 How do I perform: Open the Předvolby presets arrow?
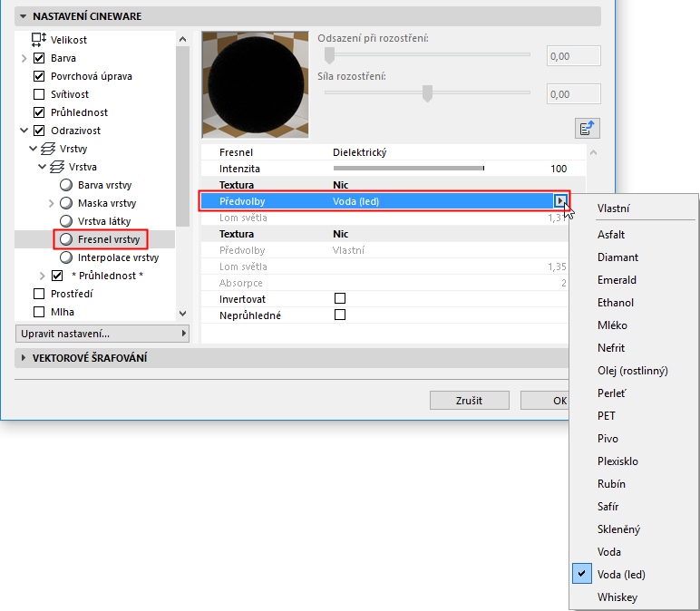click(559, 201)
